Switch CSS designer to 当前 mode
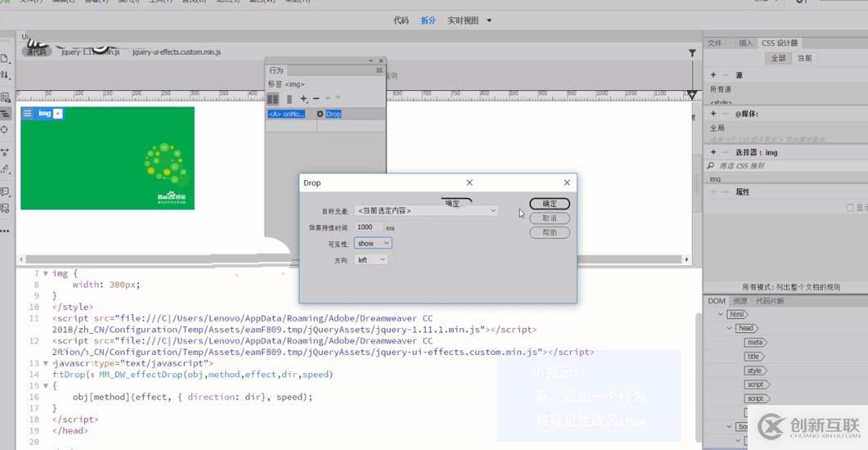 click(x=805, y=58)
